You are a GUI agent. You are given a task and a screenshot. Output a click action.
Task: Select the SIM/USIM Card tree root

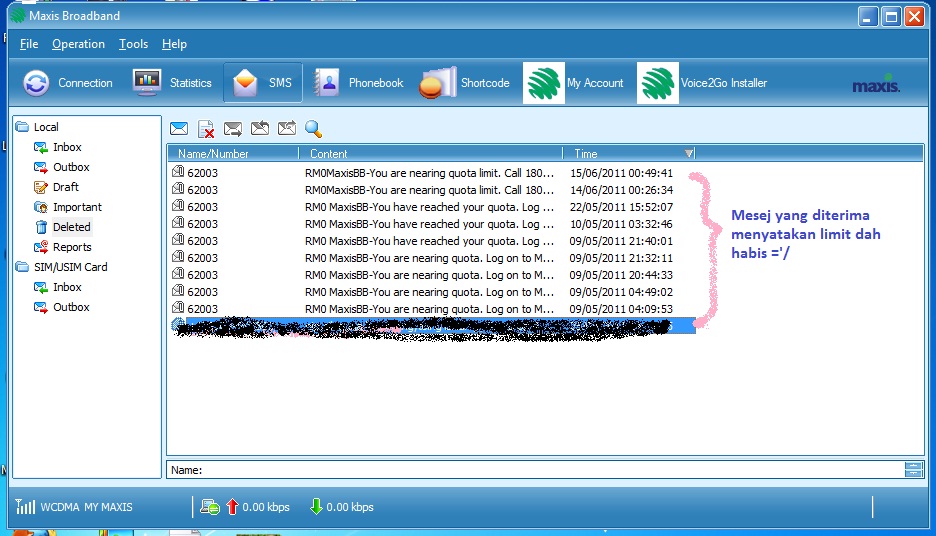point(70,267)
